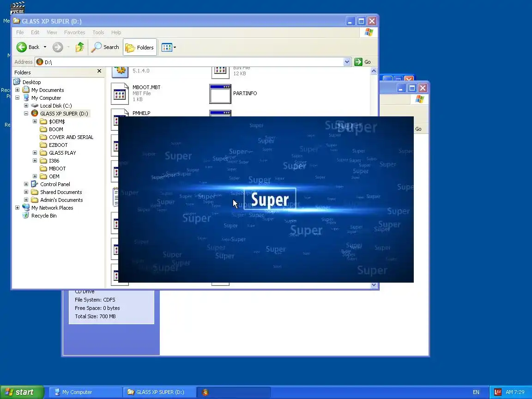Select the MBOOT.MBT file icon
Image resolution: width=532 pixels, height=399 pixels.
point(120,93)
